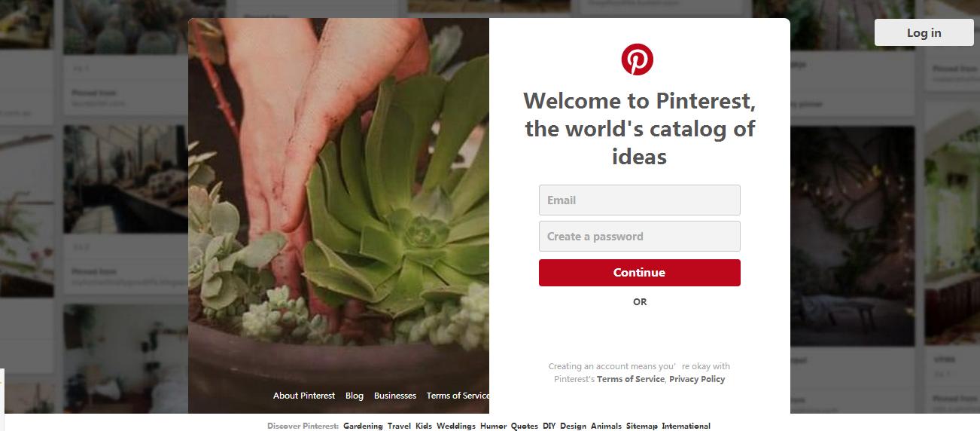980x431 pixels.
Task: Go to the Blog footer link
Action: (355, 396)
